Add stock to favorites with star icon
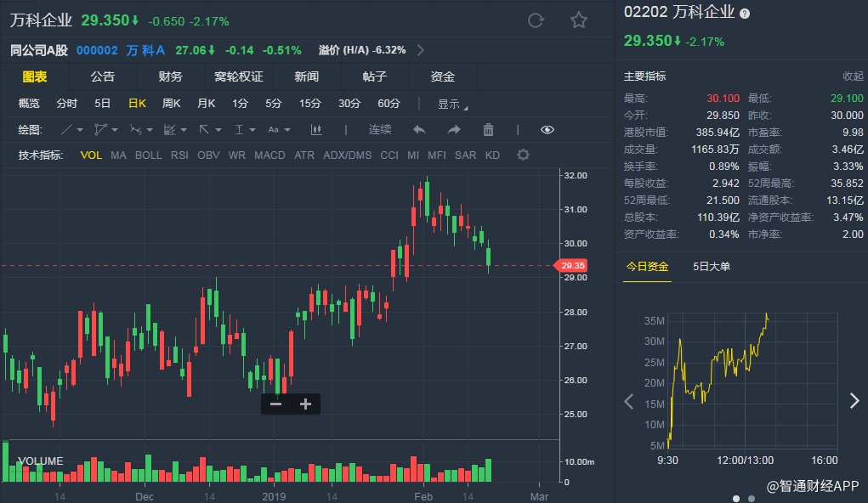The height and width of the screenshot is (503, 868). coord(579,20)
